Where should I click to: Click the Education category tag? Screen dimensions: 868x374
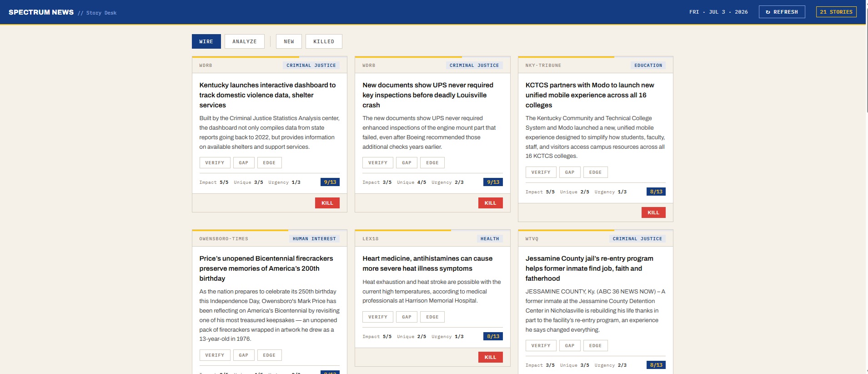pos(648,66)
